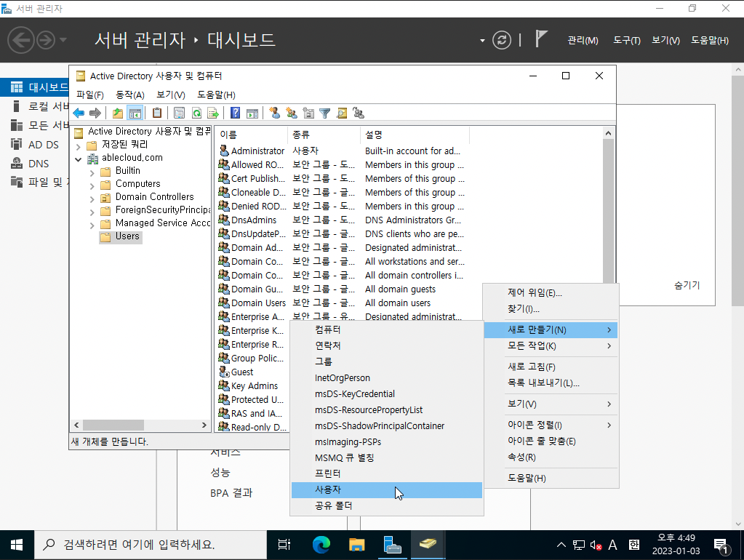Click the Create new user toolbar icon
Screen dimensions: 744x560
(x=274, y=113)
